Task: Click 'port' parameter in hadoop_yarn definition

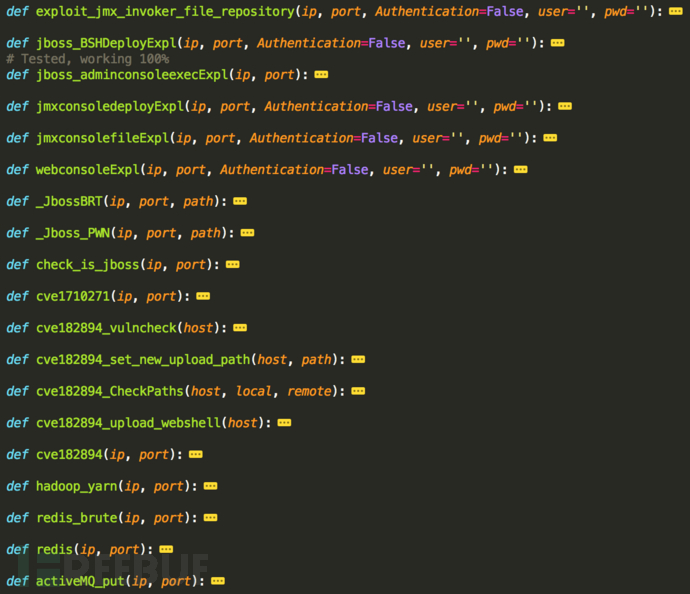Action: tap(169, 487)
